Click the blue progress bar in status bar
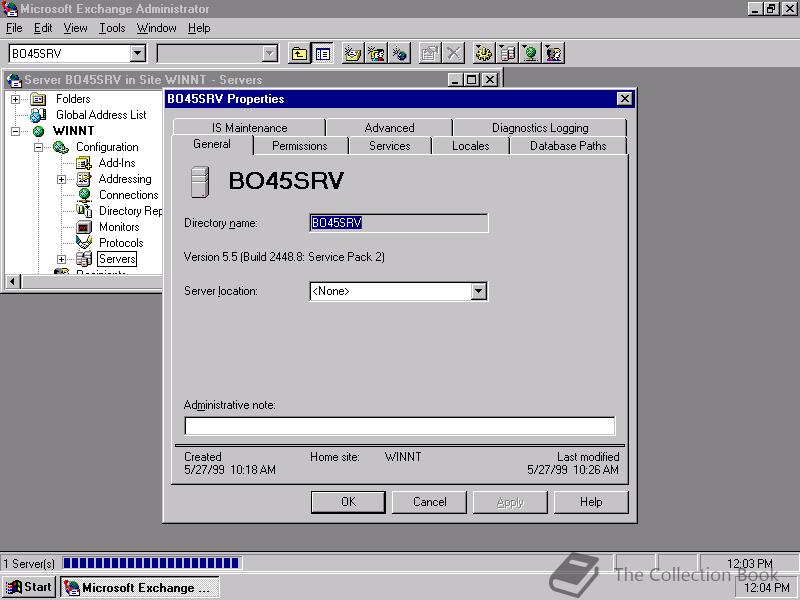The height and width of the screenshot is (600, 800). pos(151,563)
